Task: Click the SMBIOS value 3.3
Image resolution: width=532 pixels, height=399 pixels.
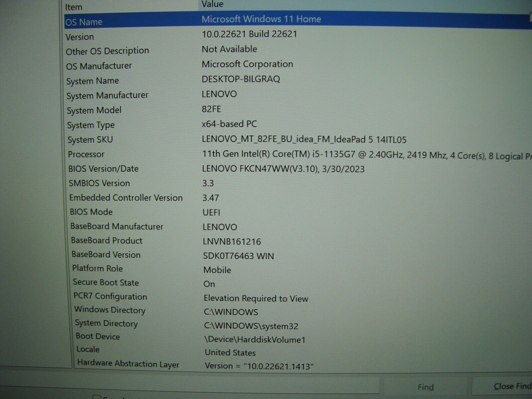Action: (208, 184)
